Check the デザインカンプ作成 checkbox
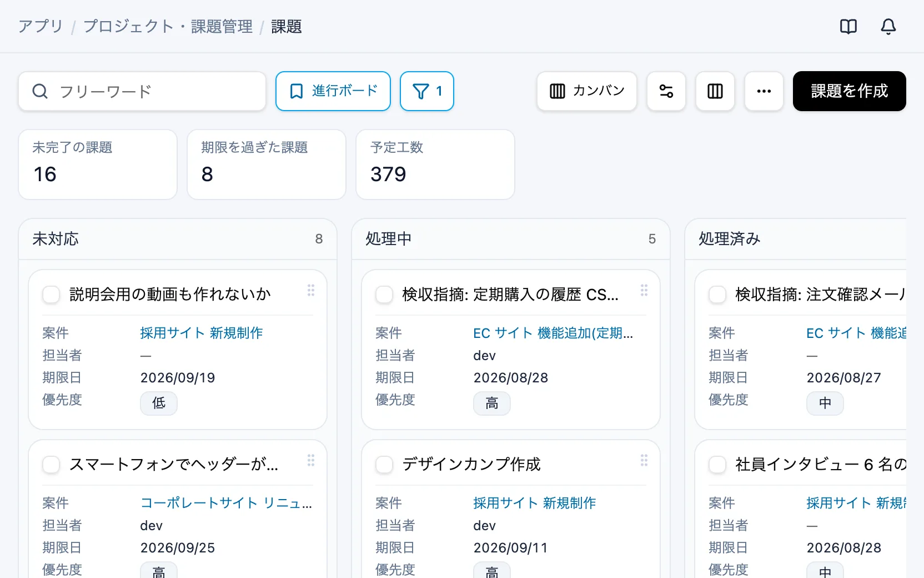The image size is (924, 578). click(384, 465)
